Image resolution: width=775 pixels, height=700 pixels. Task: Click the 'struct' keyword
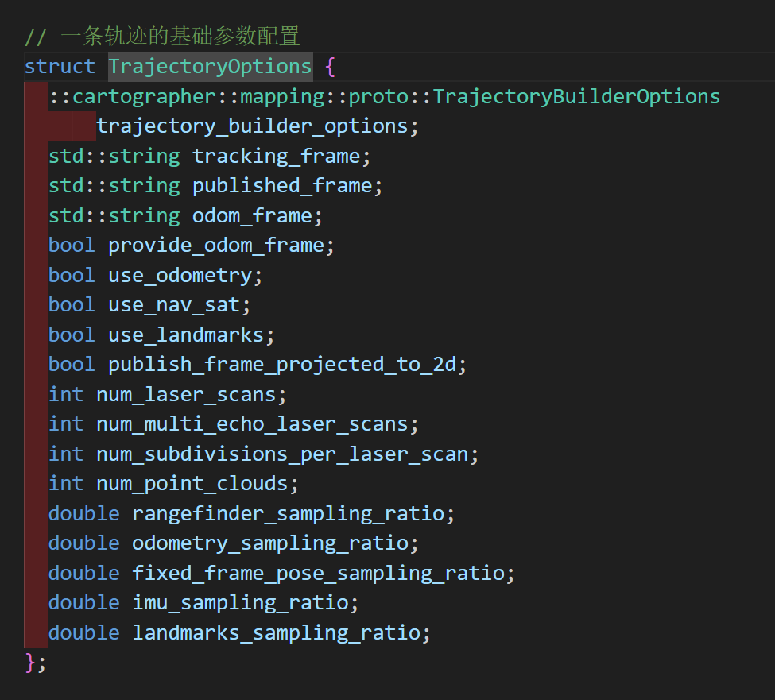[x=60, y=66]
